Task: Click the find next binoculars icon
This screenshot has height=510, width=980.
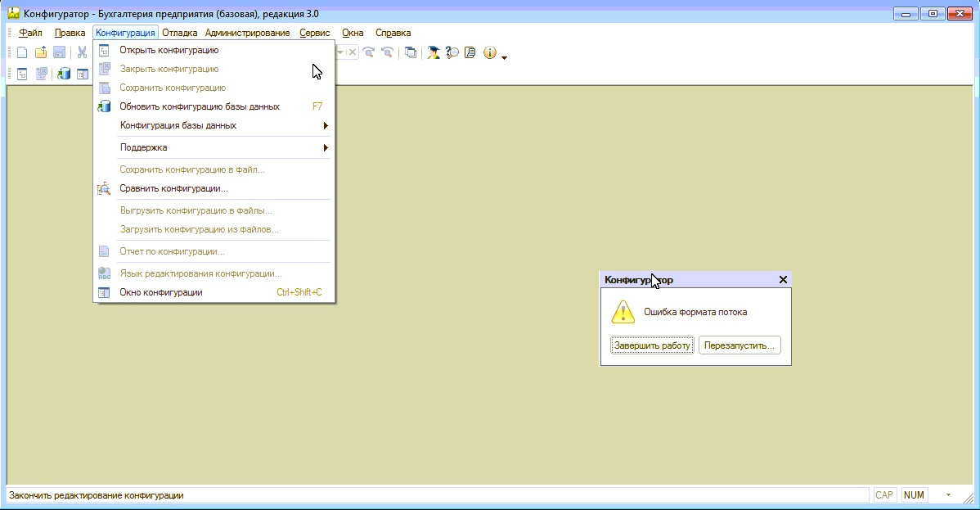Action: click(369, 52)
